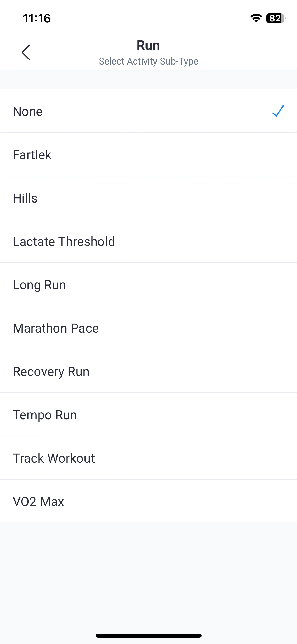Tap the back arrow icon

tap(26, 52)
